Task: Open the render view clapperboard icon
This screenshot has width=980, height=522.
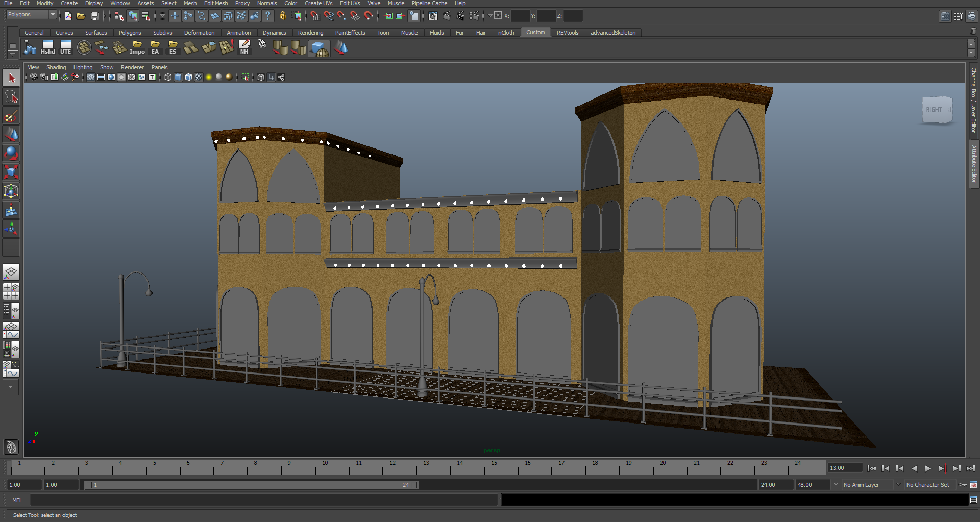Action: click(433, 16)
